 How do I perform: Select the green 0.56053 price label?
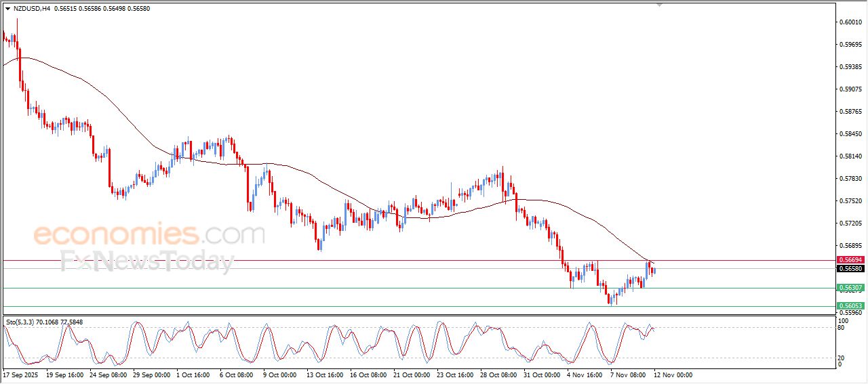tap(850, 306)
